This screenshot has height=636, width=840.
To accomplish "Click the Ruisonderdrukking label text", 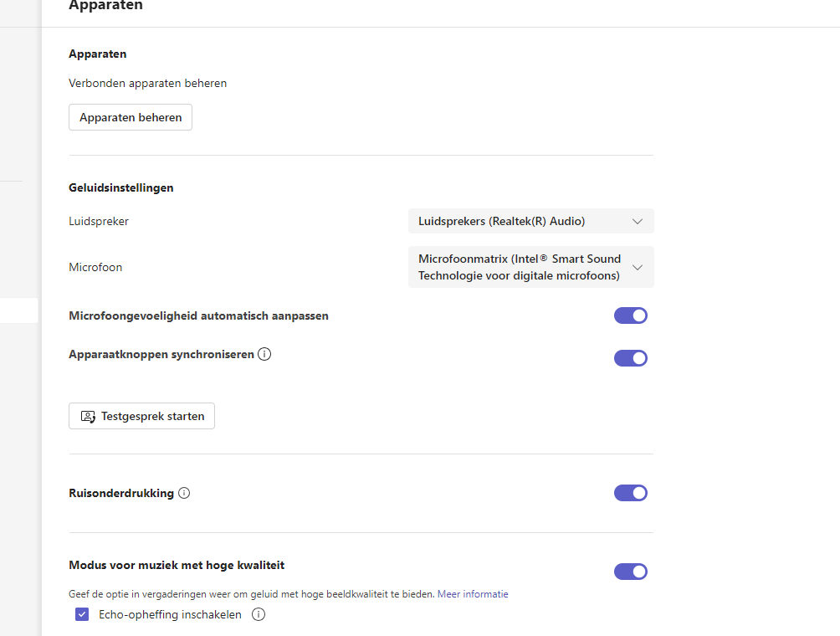I will point(121,493).
